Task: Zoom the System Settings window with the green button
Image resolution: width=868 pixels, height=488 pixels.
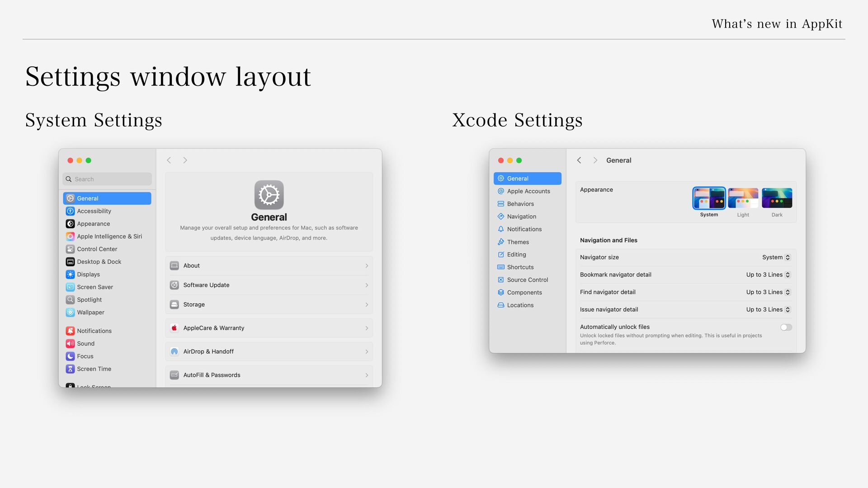Action: (89, 160)
